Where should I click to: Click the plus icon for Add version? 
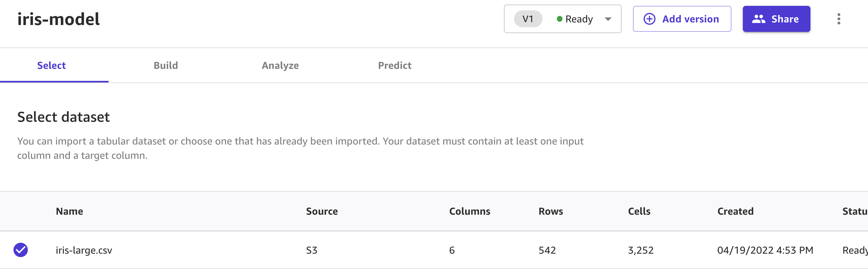tap(649, 19)
